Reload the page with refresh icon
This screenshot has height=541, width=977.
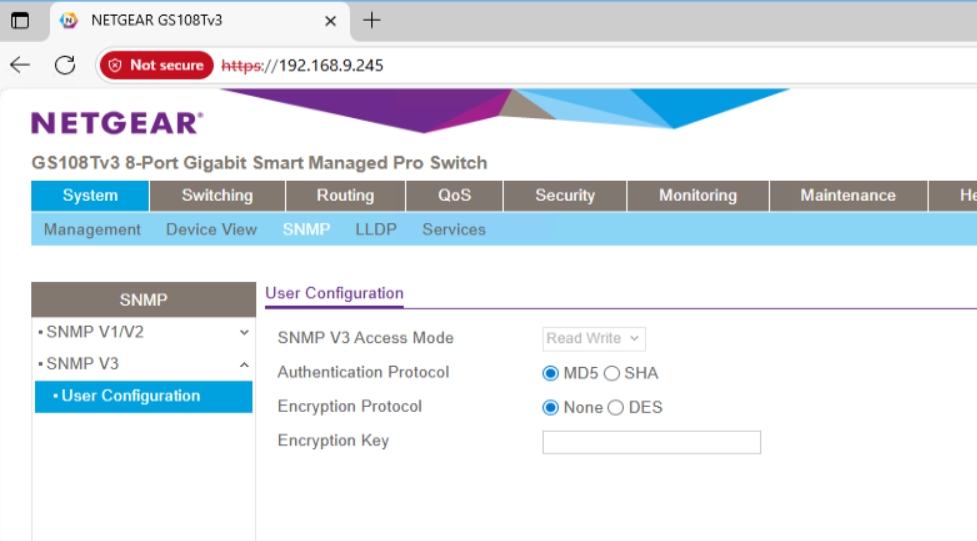pyautogui.click(x=65, y=65)
